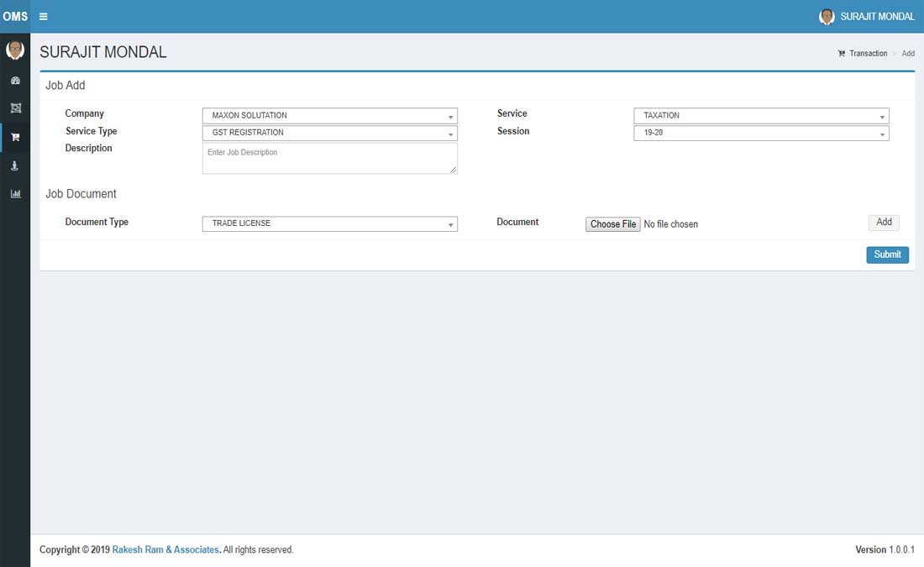Click the object-group icon in sidebar
Viewport: 924px width, 567px height.
click(15, 108)
